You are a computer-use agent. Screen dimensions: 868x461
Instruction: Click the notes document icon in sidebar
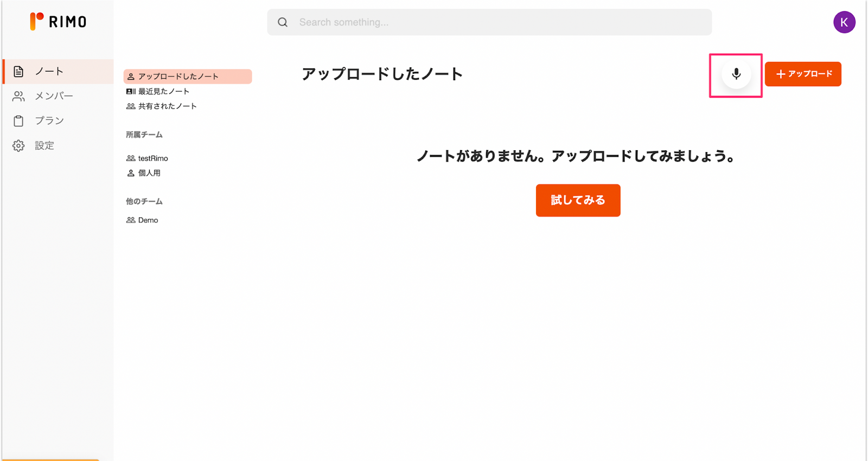[18, 72]
